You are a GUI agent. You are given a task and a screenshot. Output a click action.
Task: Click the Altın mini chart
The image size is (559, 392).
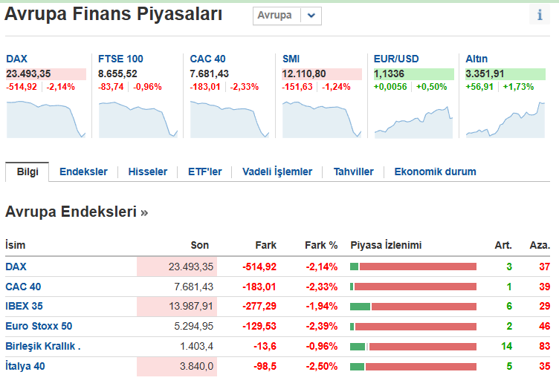tap(505, 119)
